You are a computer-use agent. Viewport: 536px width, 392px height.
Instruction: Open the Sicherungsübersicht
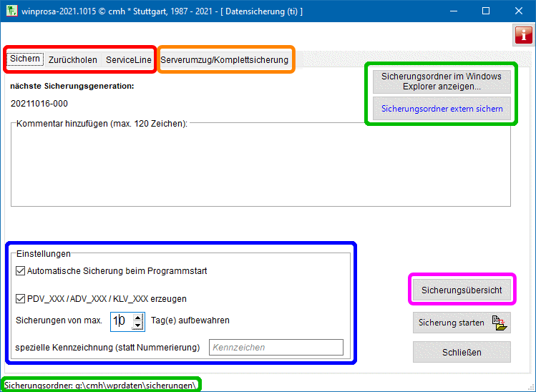[462, 290]
